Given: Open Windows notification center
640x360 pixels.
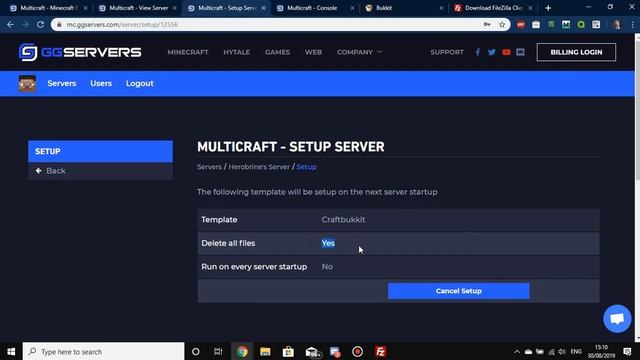Looking at the screenshot, I should coord(627,351).
